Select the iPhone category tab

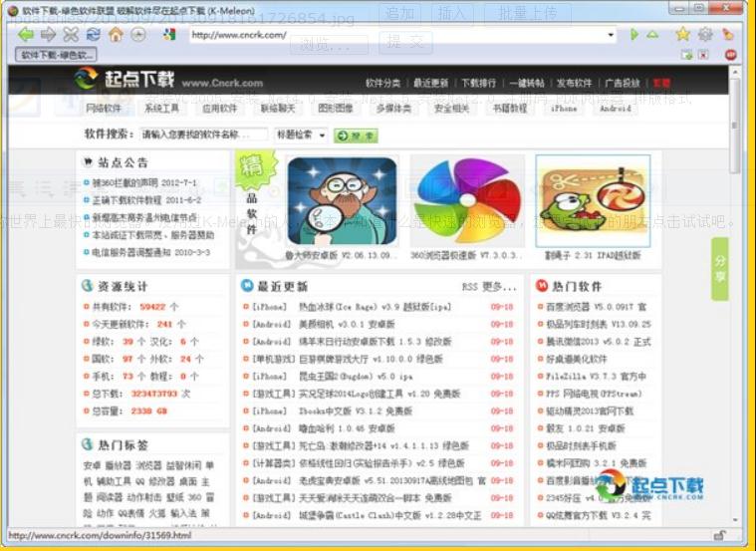click(x=564, y=108)
